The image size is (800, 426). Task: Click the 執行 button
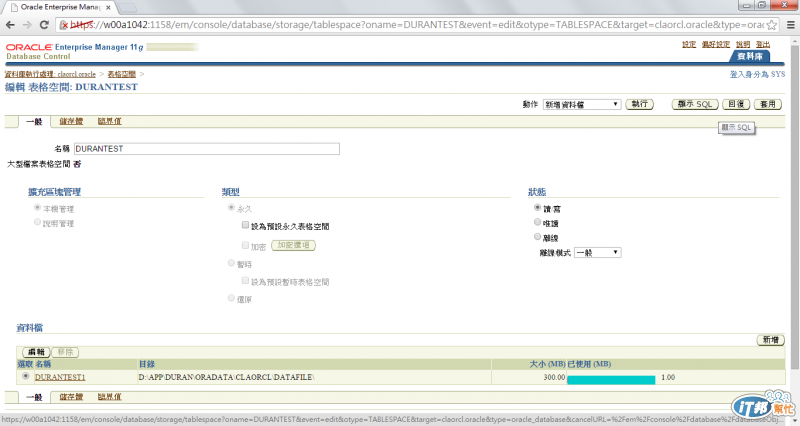639,104
